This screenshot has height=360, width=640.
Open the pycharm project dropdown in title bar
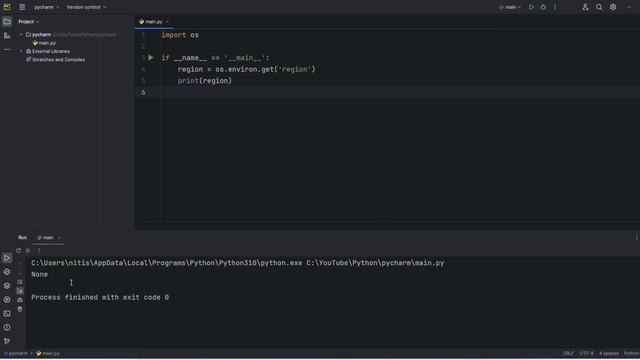[47, 7]
